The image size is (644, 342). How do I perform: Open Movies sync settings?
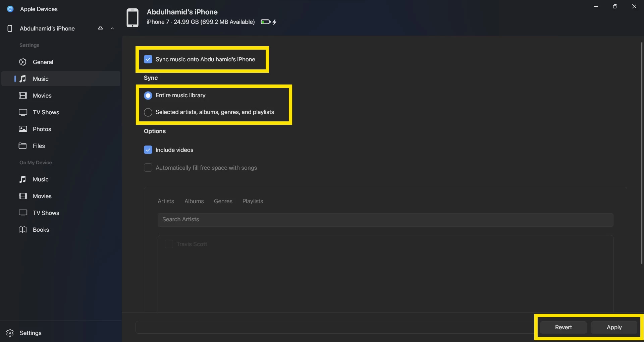(x=61, y=96)
